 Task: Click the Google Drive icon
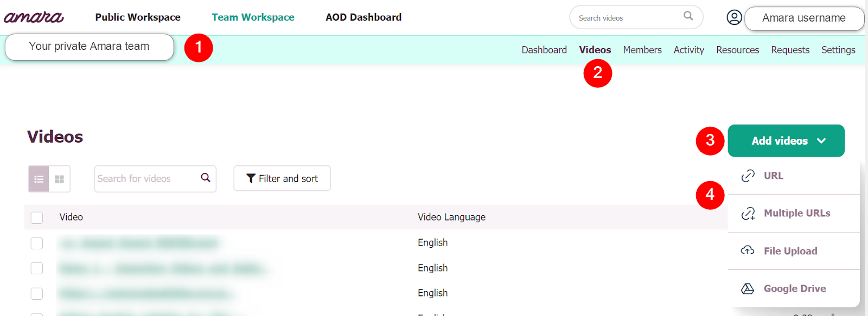click(748, 288)
